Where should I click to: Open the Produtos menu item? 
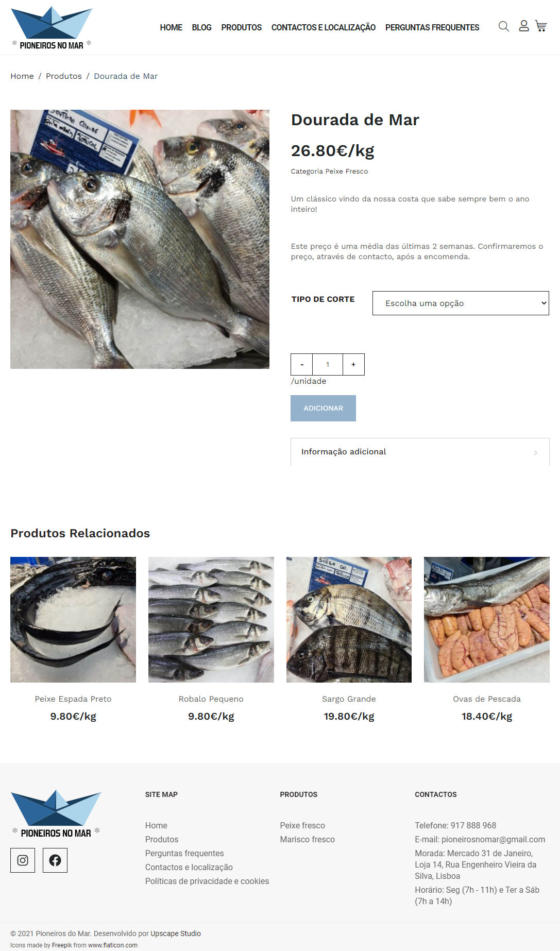point(242,27)
